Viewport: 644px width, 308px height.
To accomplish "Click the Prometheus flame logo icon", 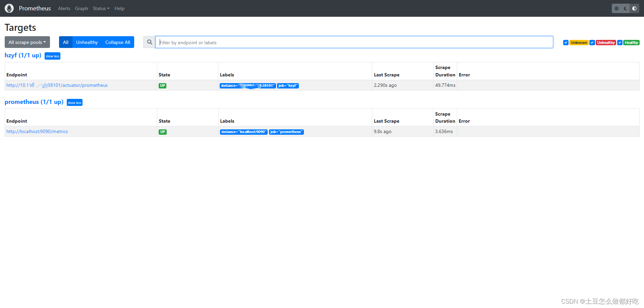I will (9, 8).
